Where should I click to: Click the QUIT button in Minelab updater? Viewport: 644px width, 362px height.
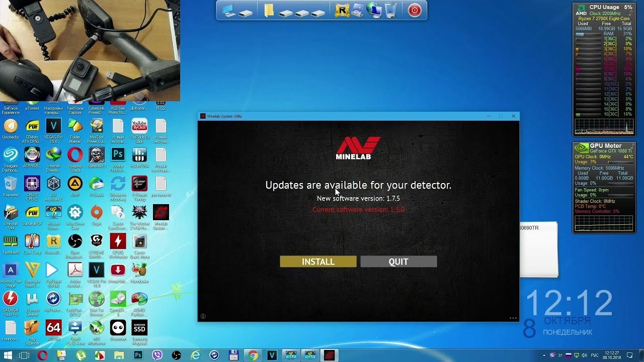[398, 261]
